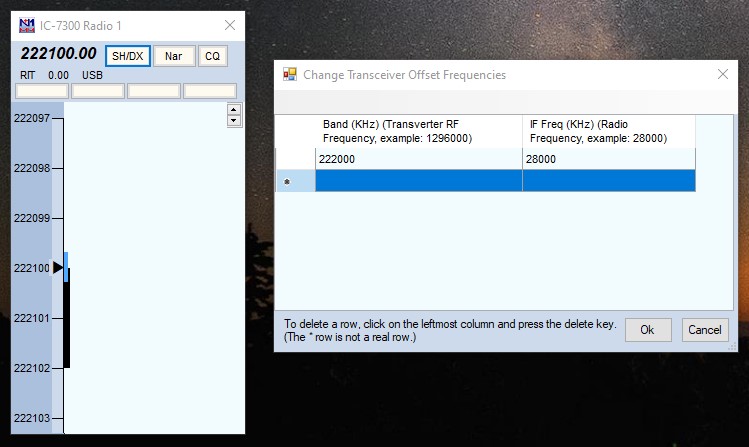Close the IC-7300 Radio 1 window
749x447 pixels.
tap(230, 25)
